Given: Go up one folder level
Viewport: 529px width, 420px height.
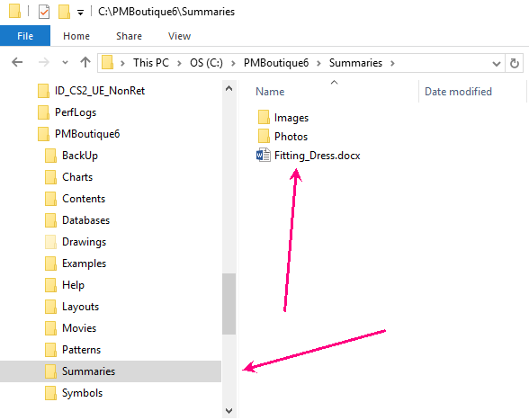Looking at the screenshot, I should (85, 62).
